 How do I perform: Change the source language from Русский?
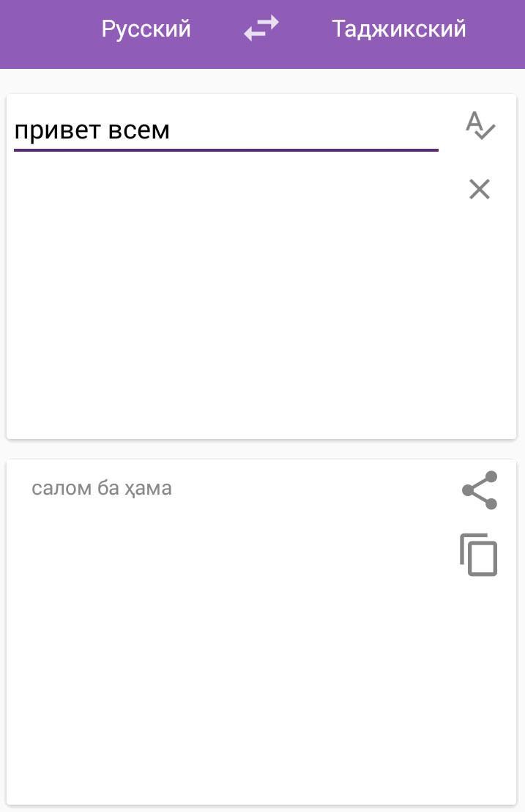(x=145, y=28)
